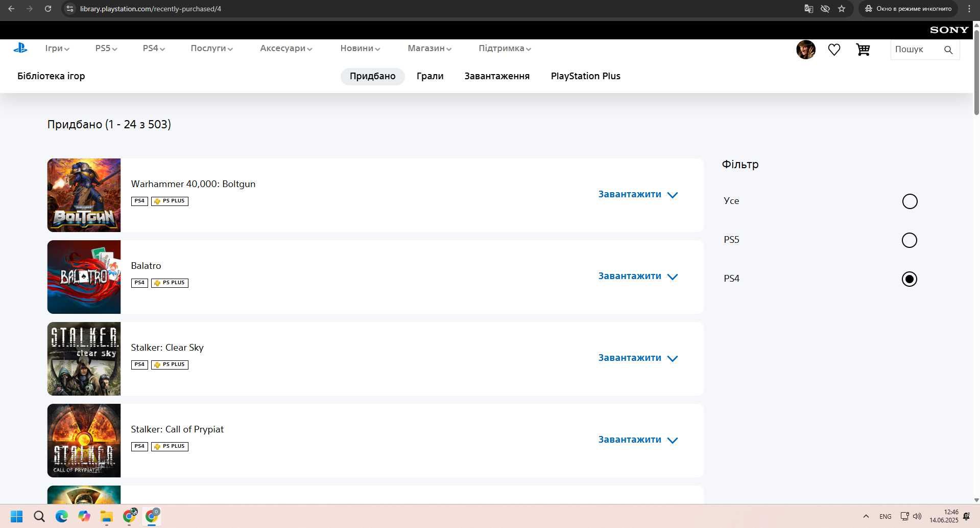Click the ENG language indicator
Screen dimensions: 980x528
885,516
